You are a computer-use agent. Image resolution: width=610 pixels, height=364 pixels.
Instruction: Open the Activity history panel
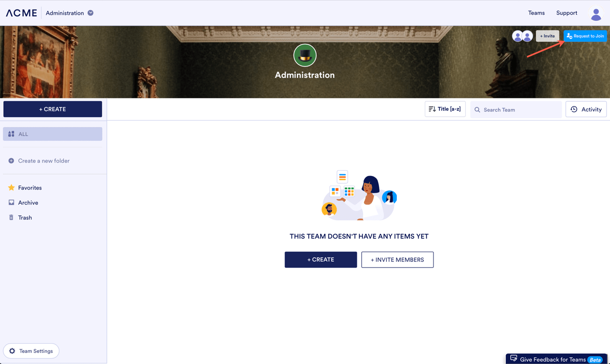[586, 109]
